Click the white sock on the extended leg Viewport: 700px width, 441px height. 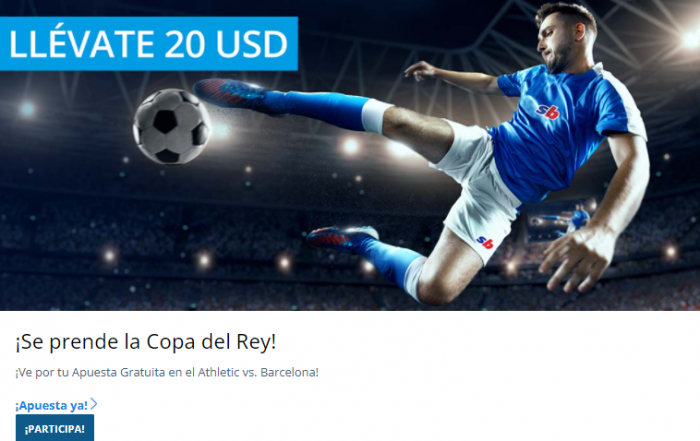[375, 116]
